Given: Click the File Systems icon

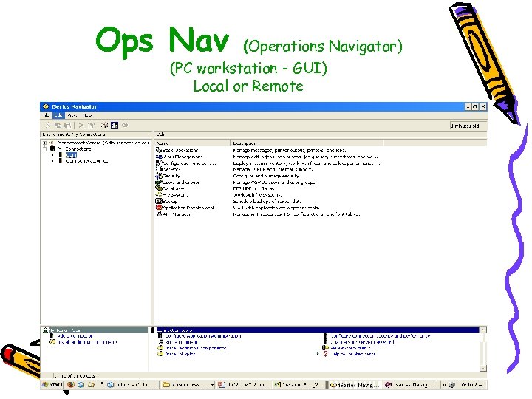Looking at the screenshot, I should (159, 195).
